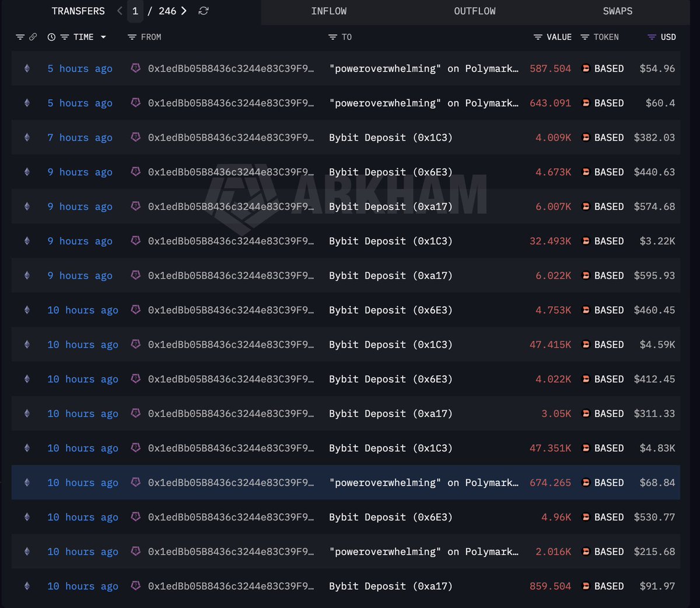
Task: Open the leftmost chain filter icon in the header
Action: (x=20, y=37)
